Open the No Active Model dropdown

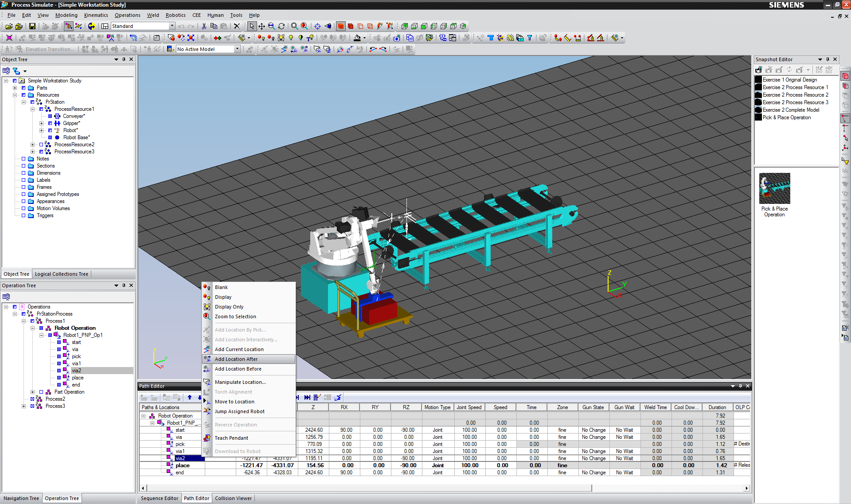pyautogui.click(x=237, y=49)
